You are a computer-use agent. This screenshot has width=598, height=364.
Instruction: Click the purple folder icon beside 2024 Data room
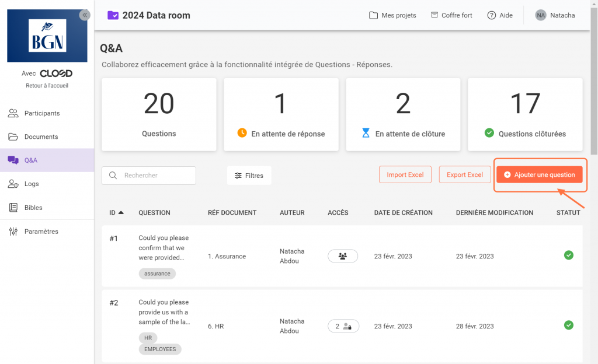pyautogui.click(x=113, y=15)
